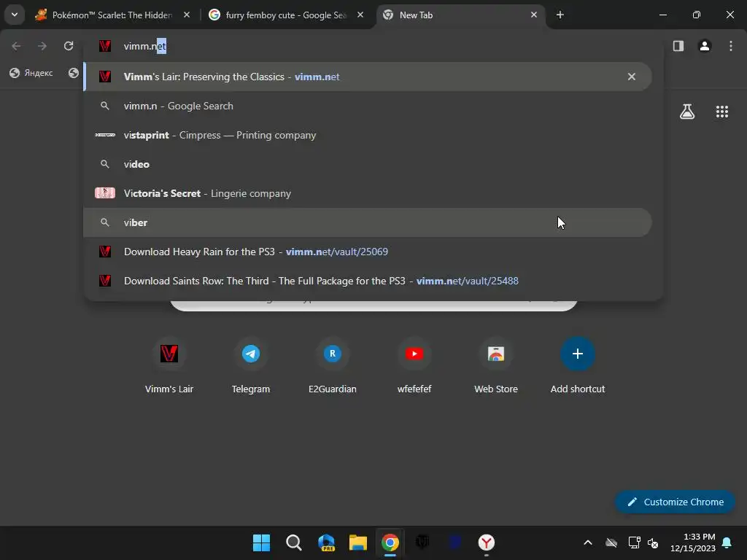Open the clock showing 1:33 PM
This screenshot has height=560, width=747.
(693, 542)
